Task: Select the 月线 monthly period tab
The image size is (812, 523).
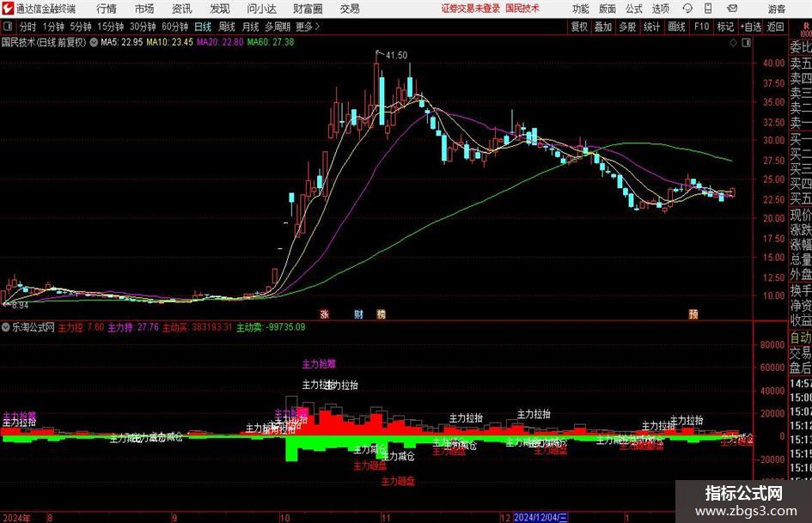Action: [x=250, y=27]
